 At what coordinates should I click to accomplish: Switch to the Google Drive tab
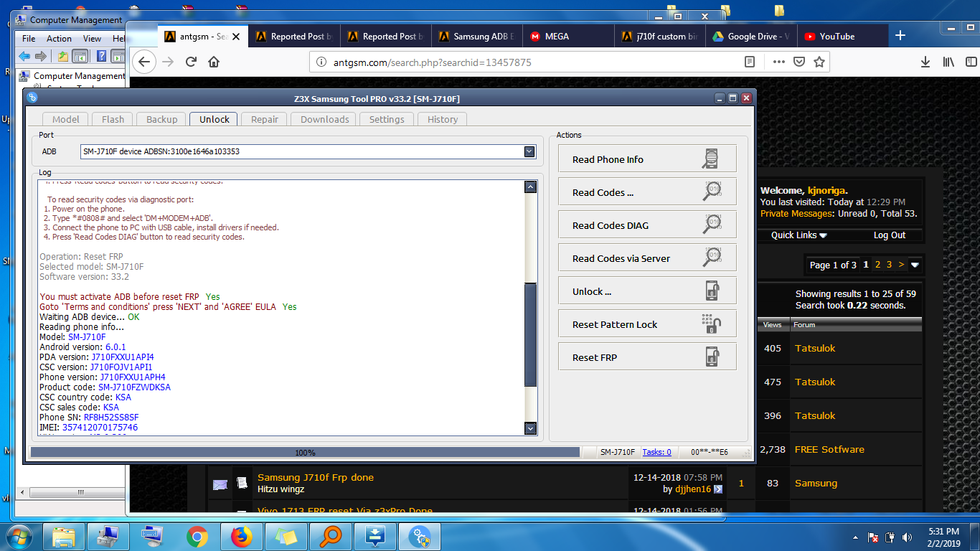(751, 37)
